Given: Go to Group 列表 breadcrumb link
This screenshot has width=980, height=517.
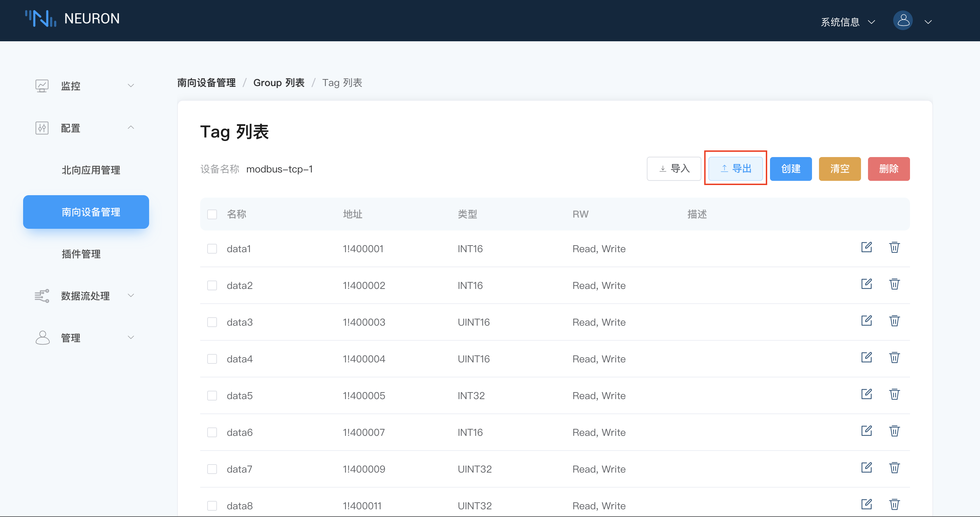Looking at the screenshot, I should (279, 83).
